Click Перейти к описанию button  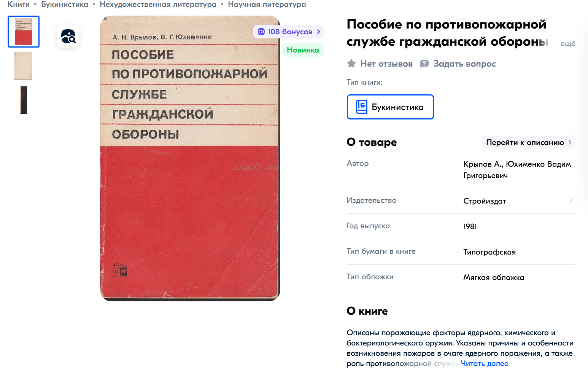528,142
